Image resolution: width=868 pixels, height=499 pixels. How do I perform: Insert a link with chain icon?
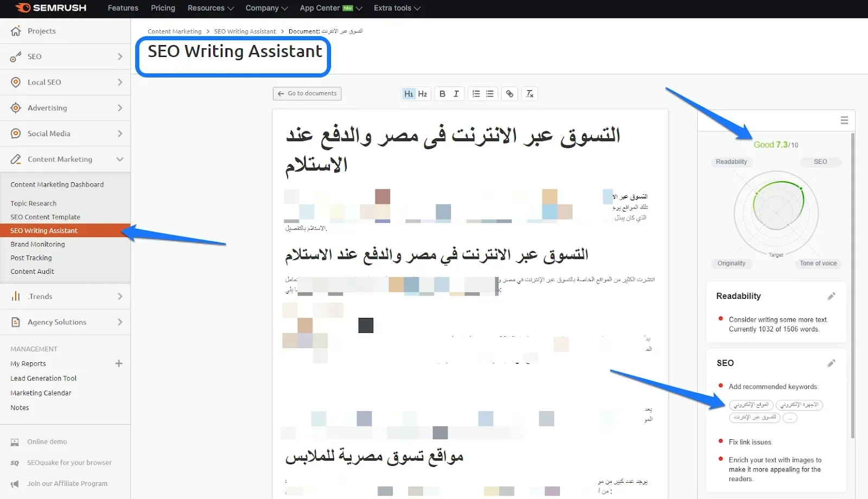tap(509, 94)
